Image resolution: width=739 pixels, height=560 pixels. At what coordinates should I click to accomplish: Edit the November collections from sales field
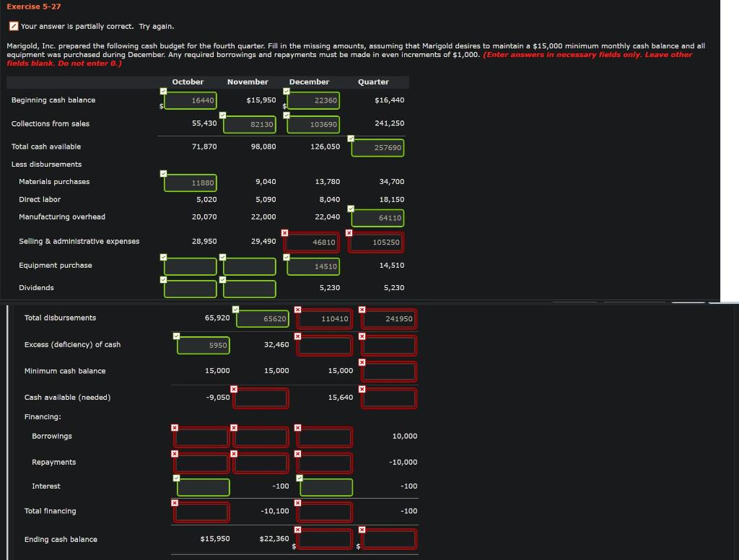[250, 124]
